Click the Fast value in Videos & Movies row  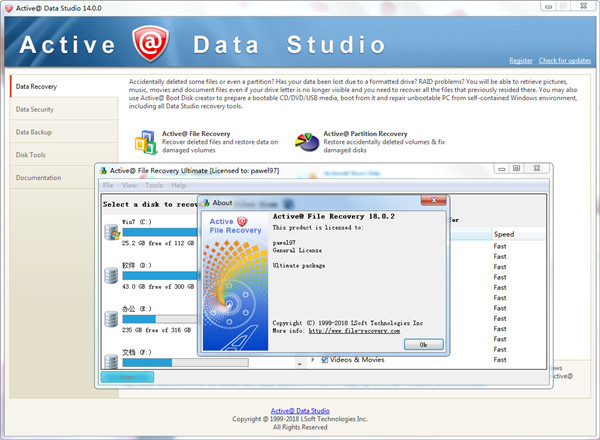(x=500, y=360)
